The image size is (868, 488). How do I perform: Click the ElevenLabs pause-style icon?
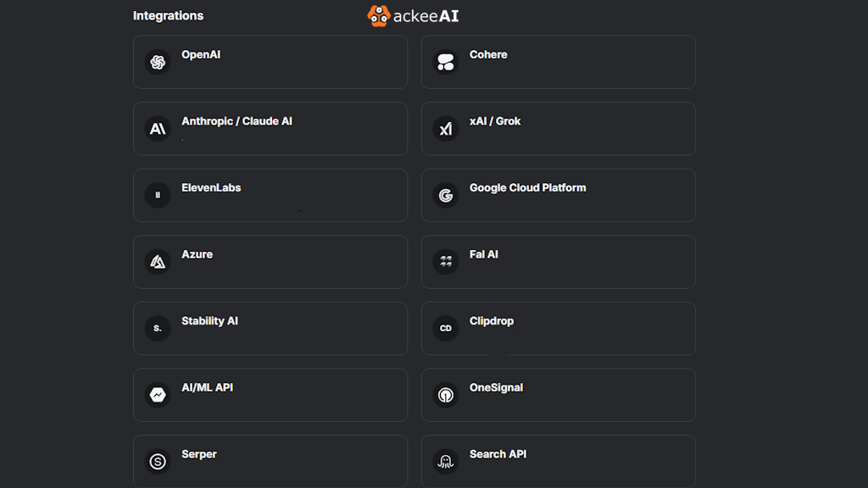tap(158, 196)
